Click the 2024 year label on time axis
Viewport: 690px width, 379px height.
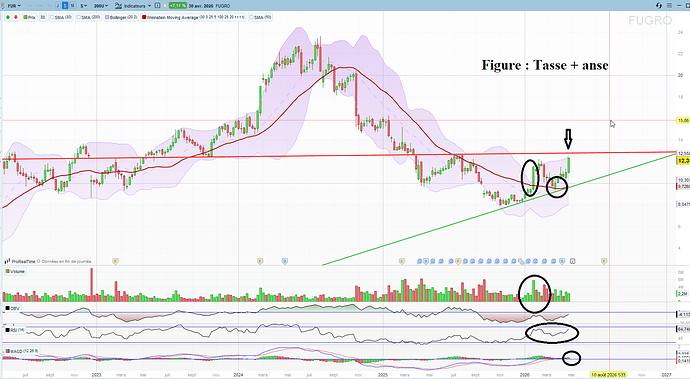238,375
